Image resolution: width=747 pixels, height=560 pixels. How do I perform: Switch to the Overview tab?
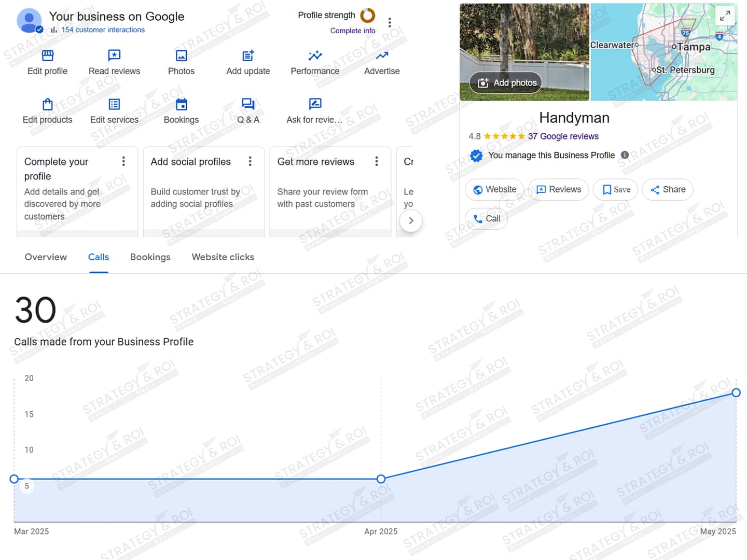tap(46, 257)
